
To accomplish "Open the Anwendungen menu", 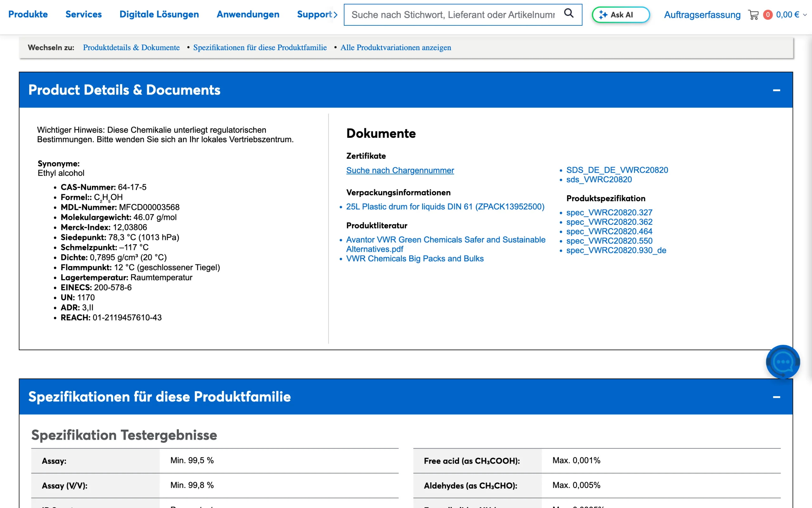I will pos(248,15).
